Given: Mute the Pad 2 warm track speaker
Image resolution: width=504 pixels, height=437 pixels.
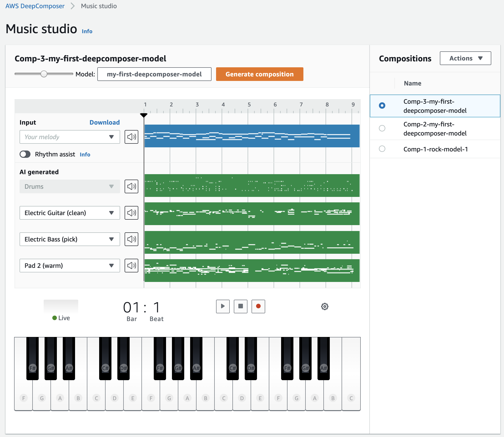Looking at the screenshot, I should pyautogui.click(x=131, y=266).
